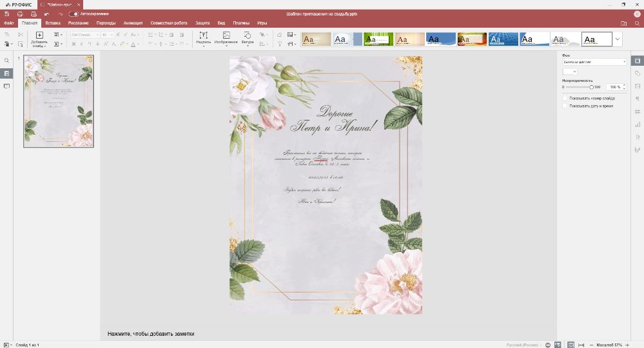This screenshot has height=348, width=644.
Task: Insert a text box with Надпись
Action: click(x=203, y=37)
